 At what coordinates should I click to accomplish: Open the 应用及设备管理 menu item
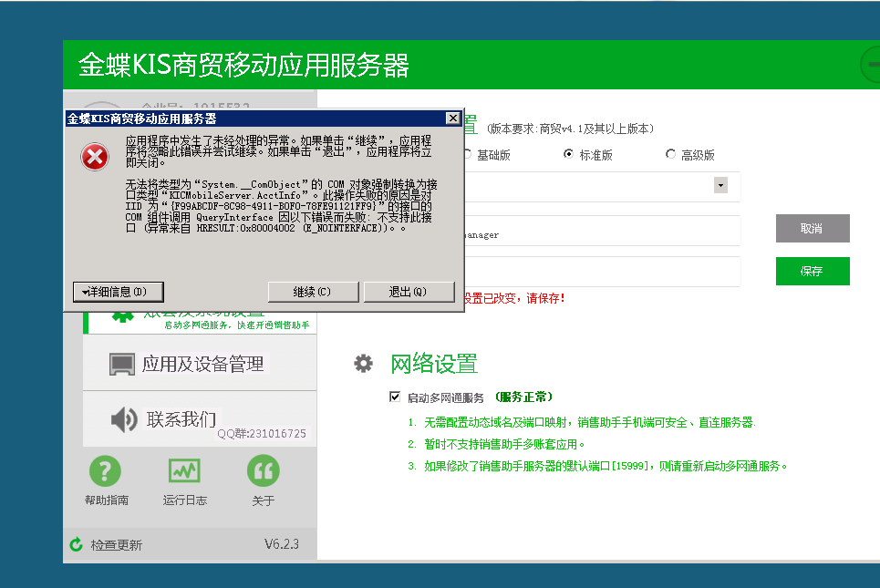(200, 364)
